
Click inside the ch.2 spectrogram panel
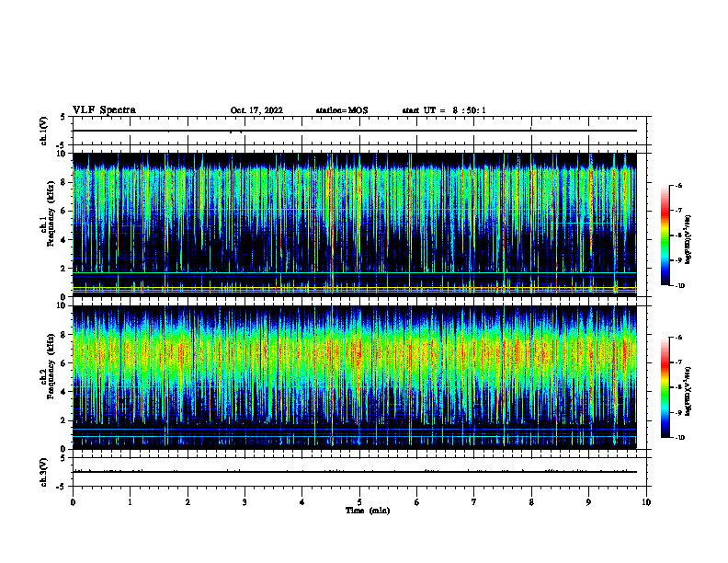coord(355,377)
